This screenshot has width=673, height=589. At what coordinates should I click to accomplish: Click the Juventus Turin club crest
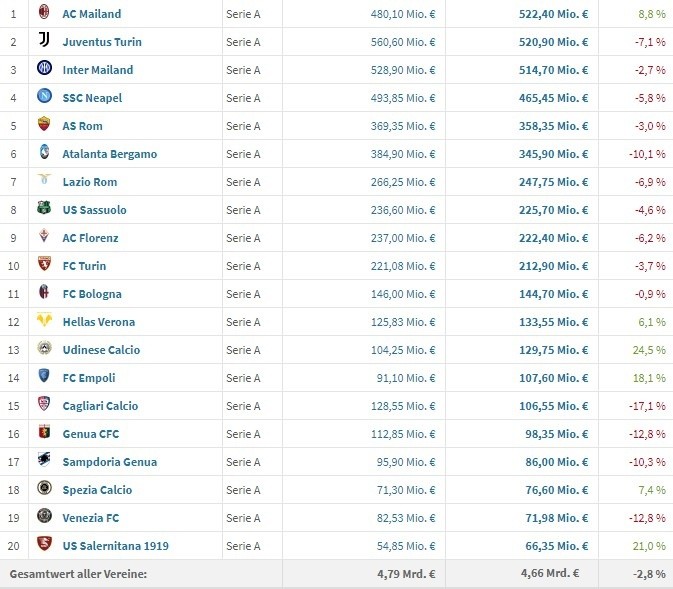[44, 41]
